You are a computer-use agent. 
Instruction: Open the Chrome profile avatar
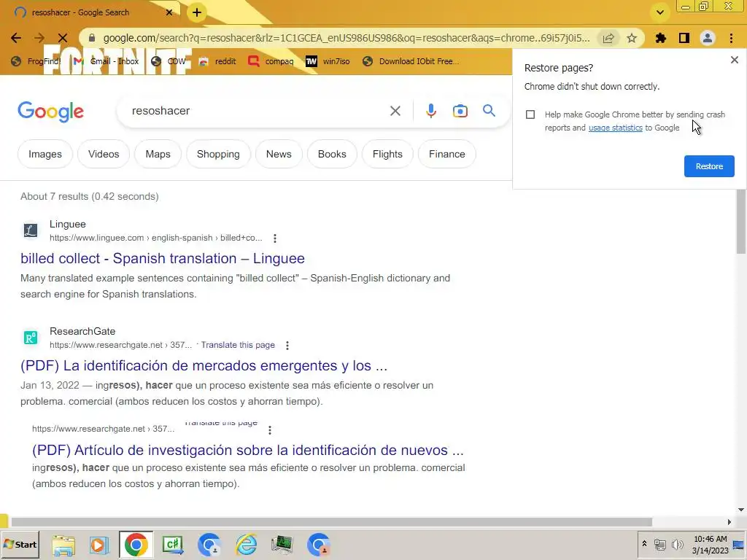pos(708,38)
